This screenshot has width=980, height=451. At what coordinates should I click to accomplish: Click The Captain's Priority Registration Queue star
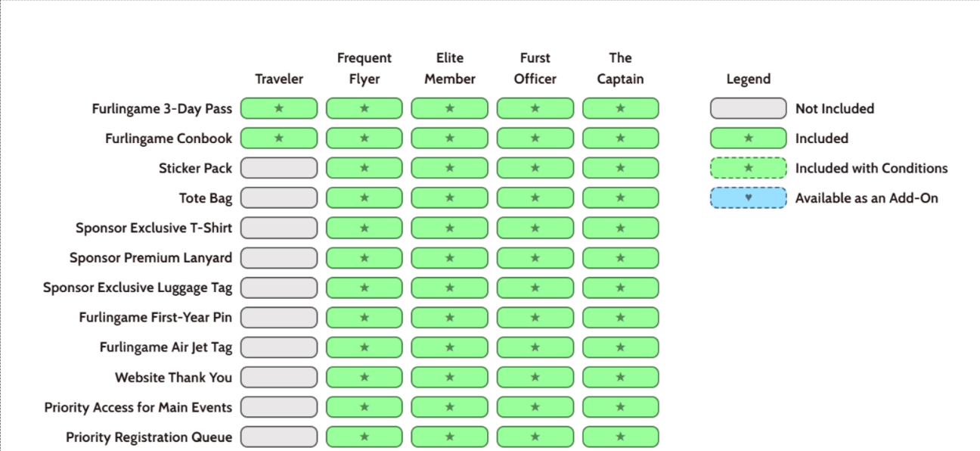pyautogui.click(x=621, y=437)
